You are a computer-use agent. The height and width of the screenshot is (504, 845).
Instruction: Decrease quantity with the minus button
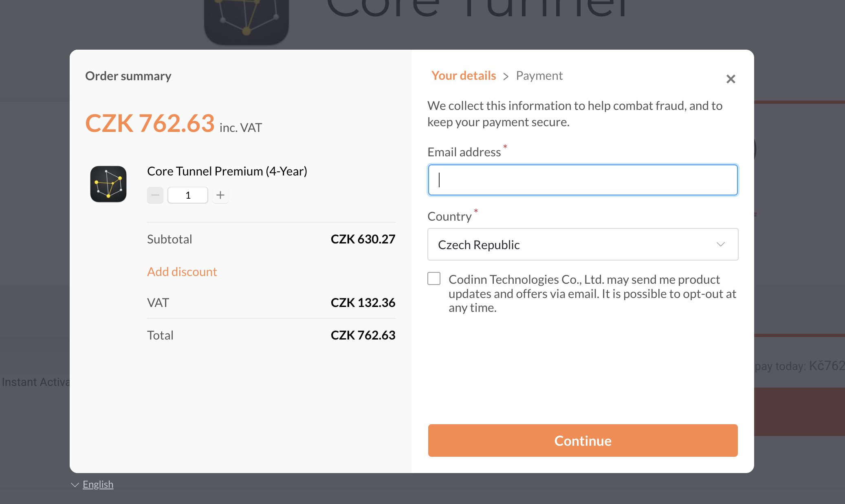[x=155, y=195]
